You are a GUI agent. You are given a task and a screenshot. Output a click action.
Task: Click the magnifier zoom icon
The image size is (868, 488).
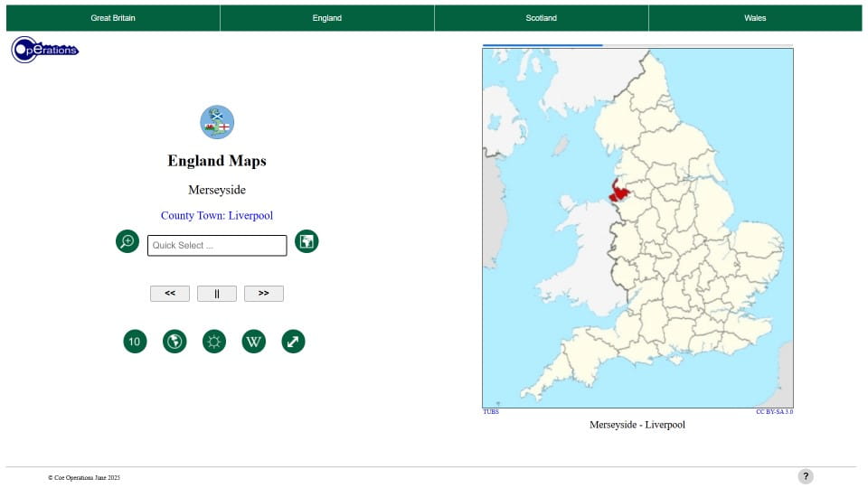click(x=127, y=241)
